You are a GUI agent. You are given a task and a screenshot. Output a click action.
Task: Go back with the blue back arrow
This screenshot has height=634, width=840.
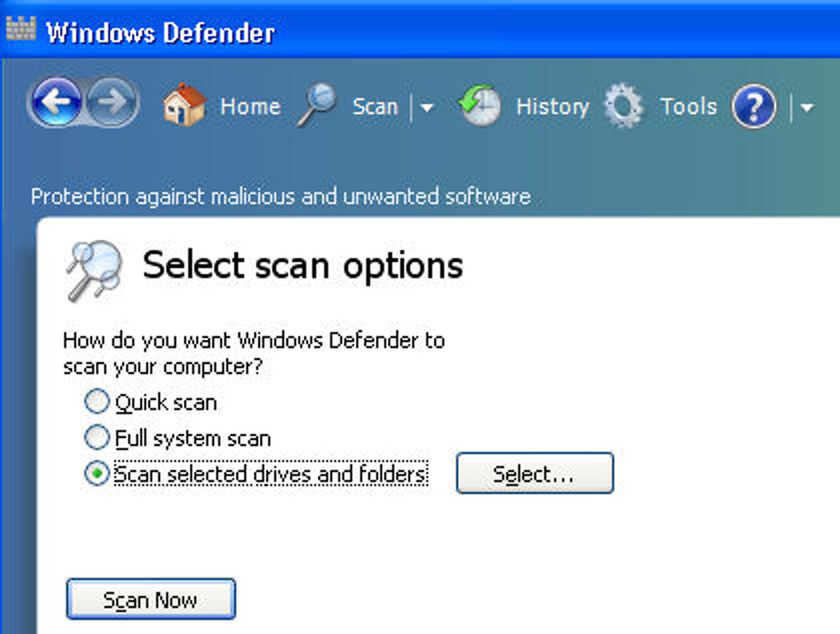coord(56,102)
